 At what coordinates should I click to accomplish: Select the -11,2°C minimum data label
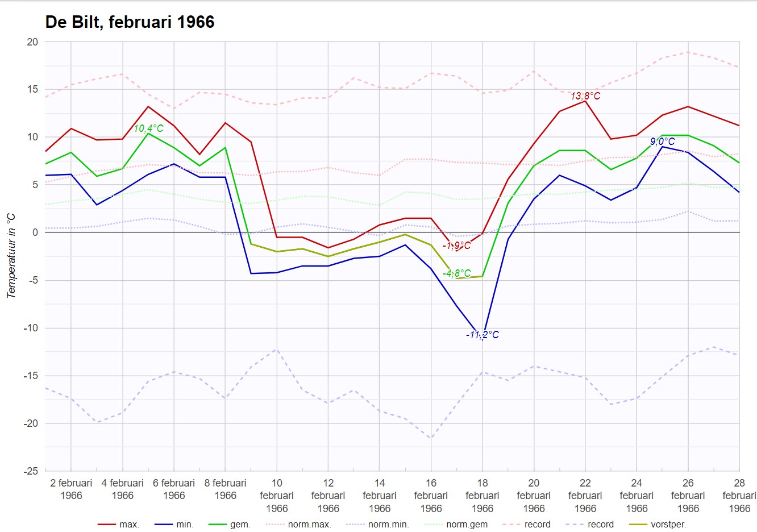483,335
